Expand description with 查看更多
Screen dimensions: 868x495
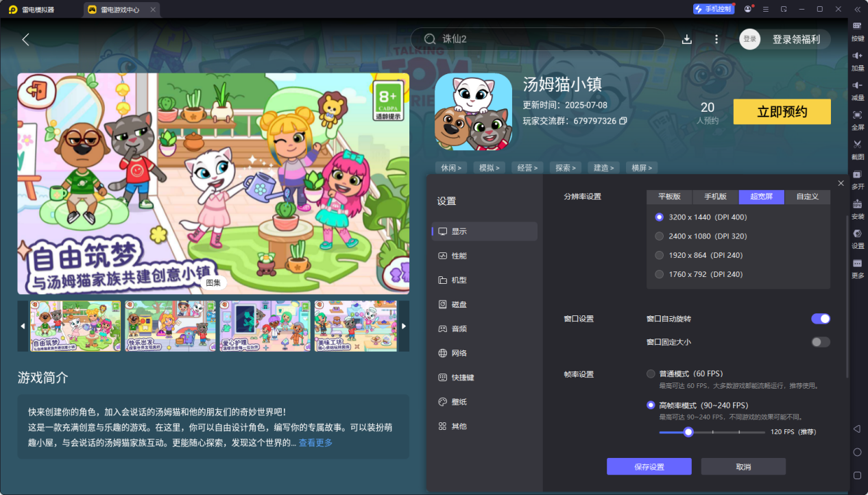click(x=315, y=443)
